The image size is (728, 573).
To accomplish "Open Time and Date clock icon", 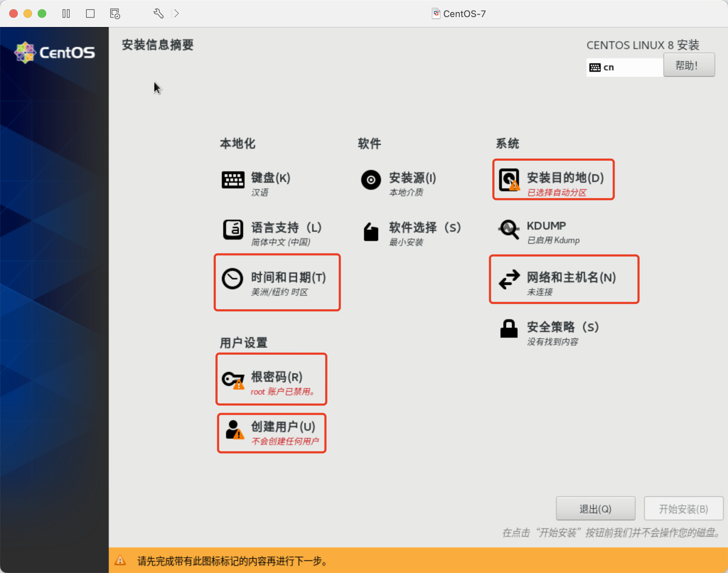I will 232,279.
